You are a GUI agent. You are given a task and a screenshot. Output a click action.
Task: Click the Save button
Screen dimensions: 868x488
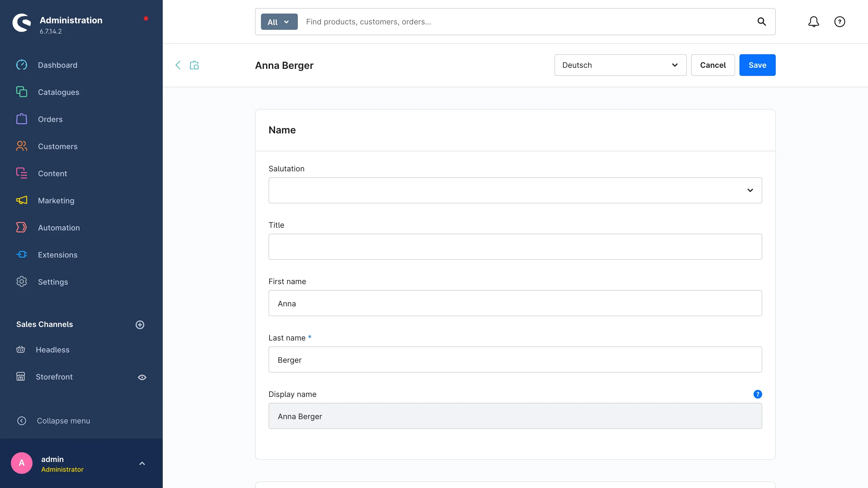click(x=757, y=65)
